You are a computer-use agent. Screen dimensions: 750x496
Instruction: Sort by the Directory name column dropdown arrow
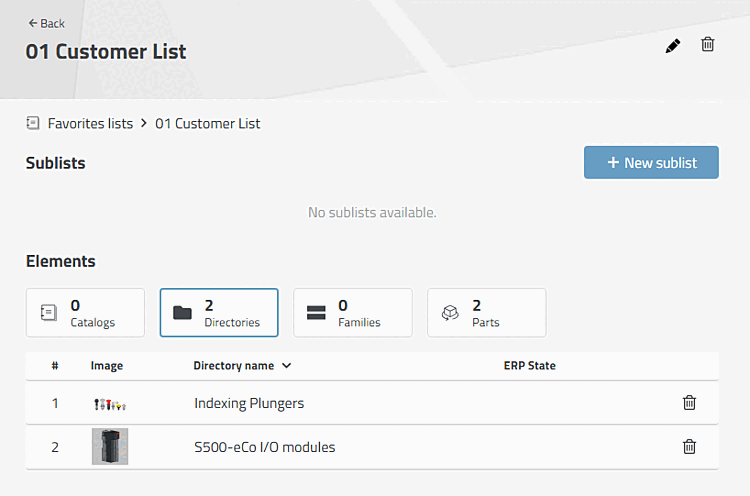tap(287, 366)
